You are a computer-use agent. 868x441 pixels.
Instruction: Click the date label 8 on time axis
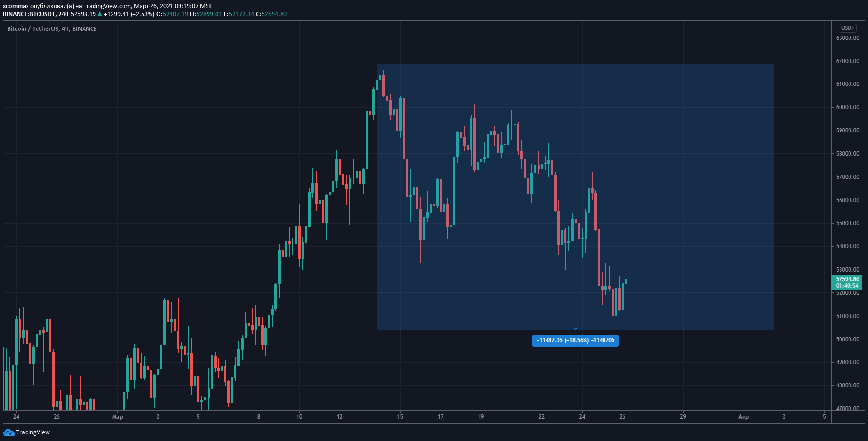tap(259, 417)
